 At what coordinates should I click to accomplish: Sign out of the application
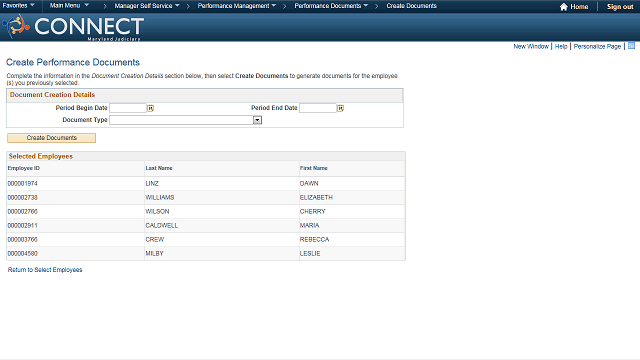[x=620, y=7]
